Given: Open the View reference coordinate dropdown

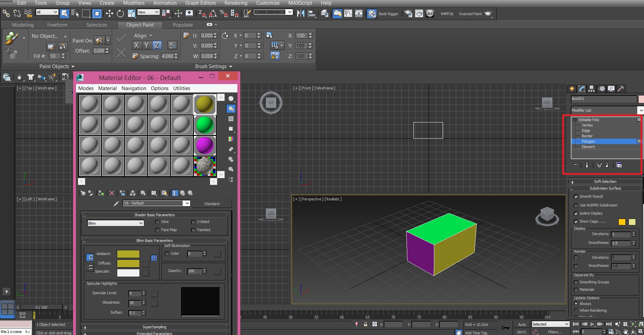Looking at the screenshot, I should 148,12.
